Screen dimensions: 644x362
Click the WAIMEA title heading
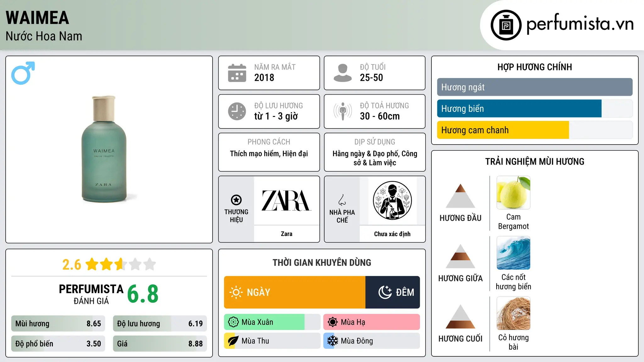click(x=37, y=18)
